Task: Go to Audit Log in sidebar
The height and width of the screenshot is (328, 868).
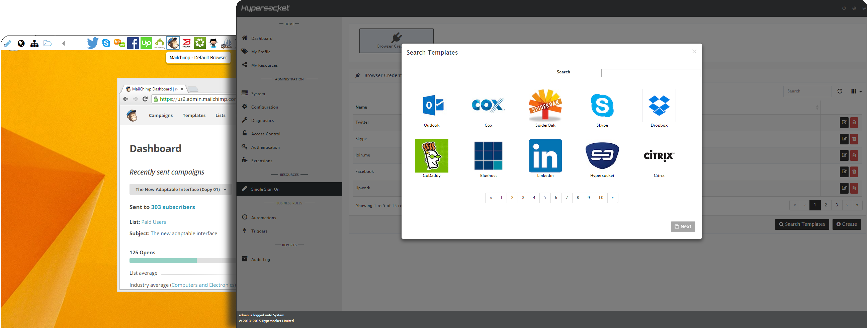Action: click(x=260, y=260)
